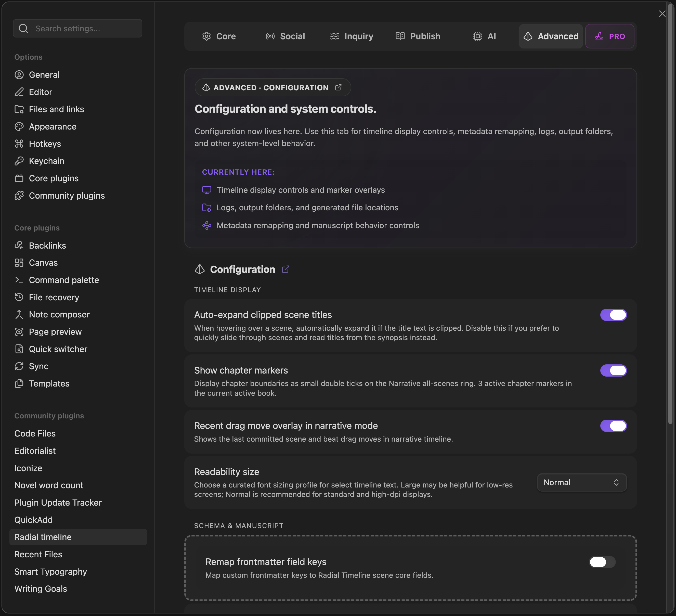Switch to the Publish tab
This screenshot has height=616, width=676.
[418, 36]
